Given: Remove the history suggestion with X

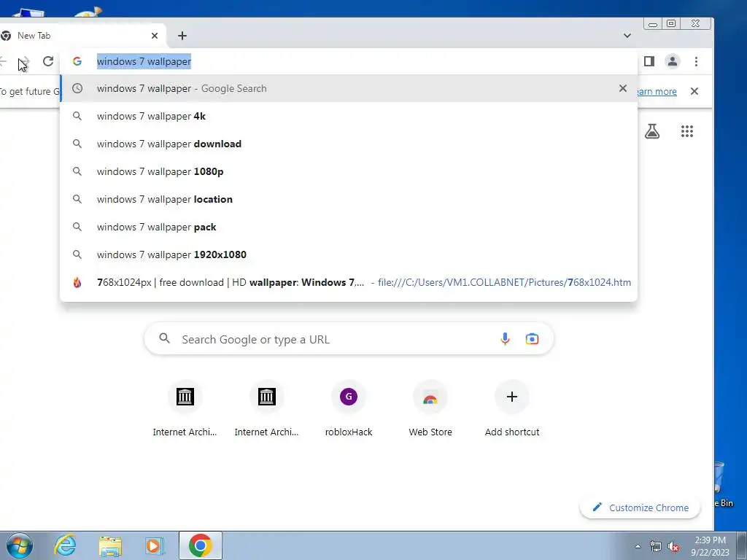Looking at the screenshot, I should [x=623, y=88].
